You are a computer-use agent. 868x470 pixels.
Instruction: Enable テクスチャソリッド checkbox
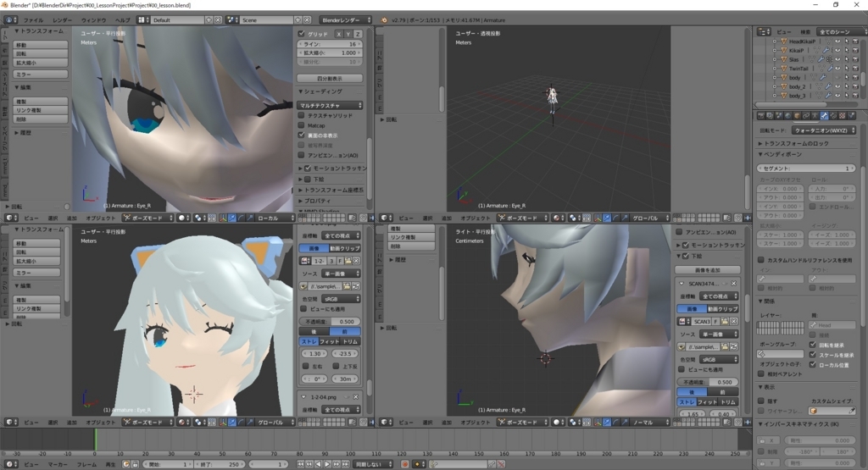click(x=302, y=115)
